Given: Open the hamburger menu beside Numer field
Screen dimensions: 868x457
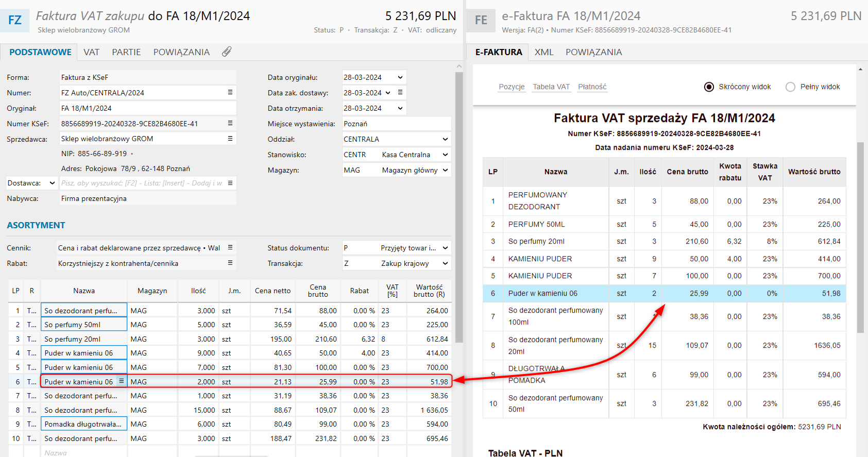Looking at the screenshot, I should (230, 92).
